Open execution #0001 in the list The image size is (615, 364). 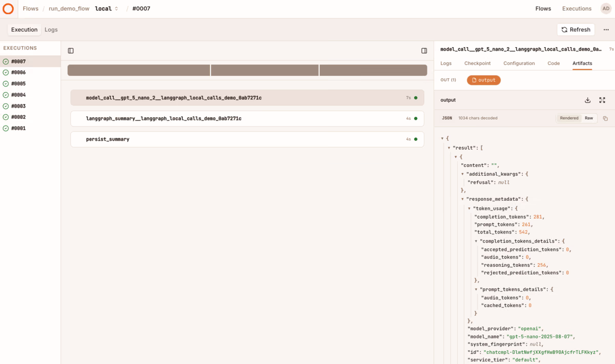tap(30, 129)
